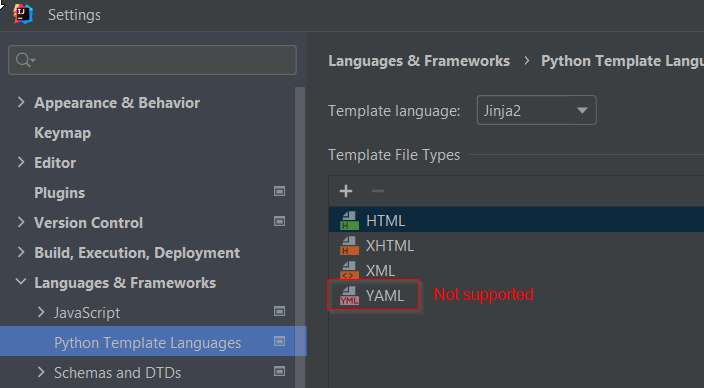Open Build, Execution, Deployment settings
Image resolution: width=704 pixels, height=388 pixels.
pos(137,253)
